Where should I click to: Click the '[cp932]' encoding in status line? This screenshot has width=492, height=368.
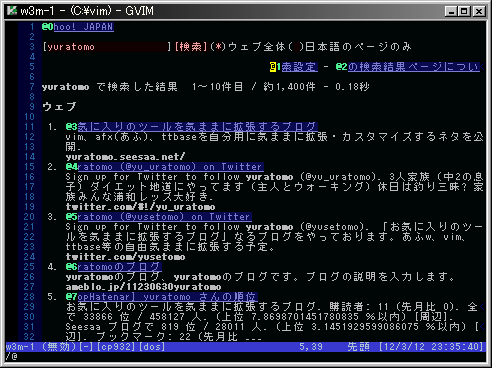116,347
